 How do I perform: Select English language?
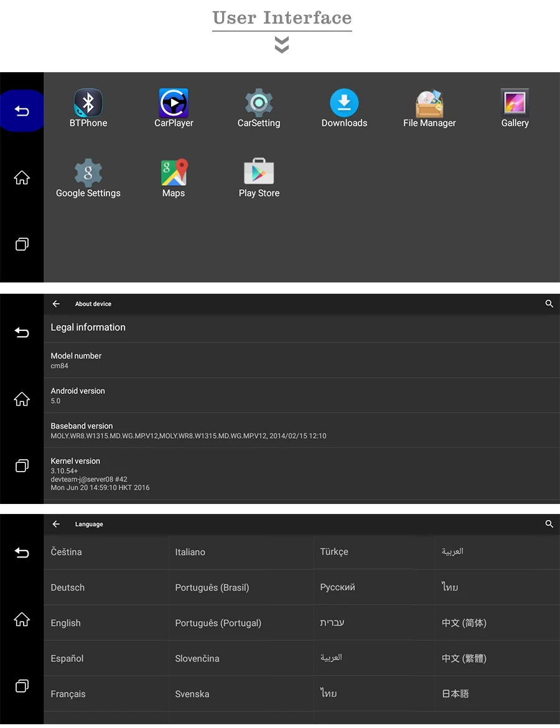click(106, 623)
